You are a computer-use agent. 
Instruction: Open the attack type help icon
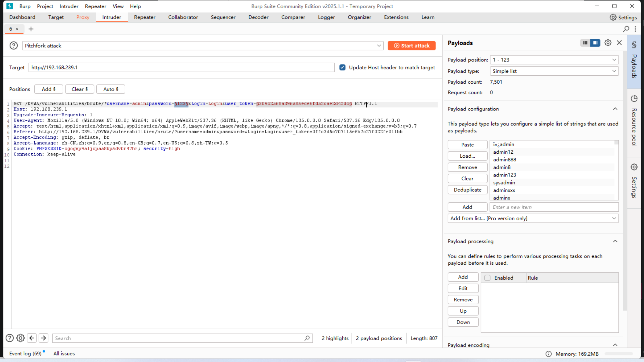14,46
